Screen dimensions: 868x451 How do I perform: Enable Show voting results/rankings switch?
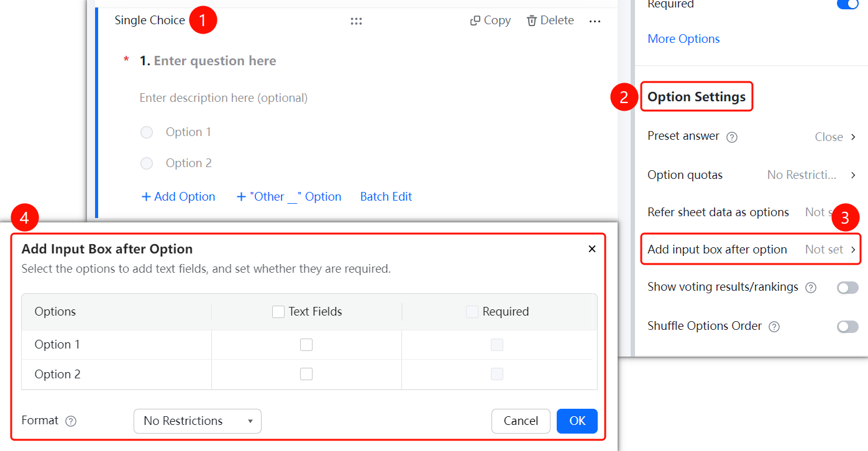pyautogui.click(x=847, y=288)
